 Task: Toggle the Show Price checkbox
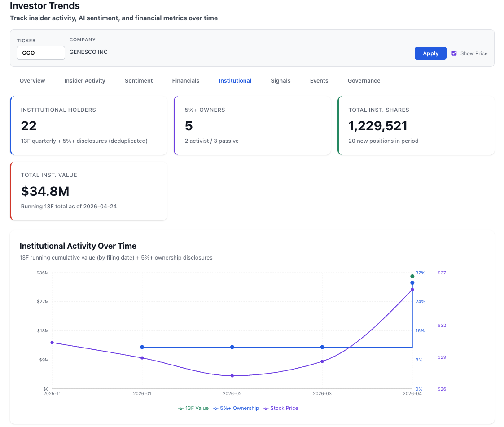454,53
